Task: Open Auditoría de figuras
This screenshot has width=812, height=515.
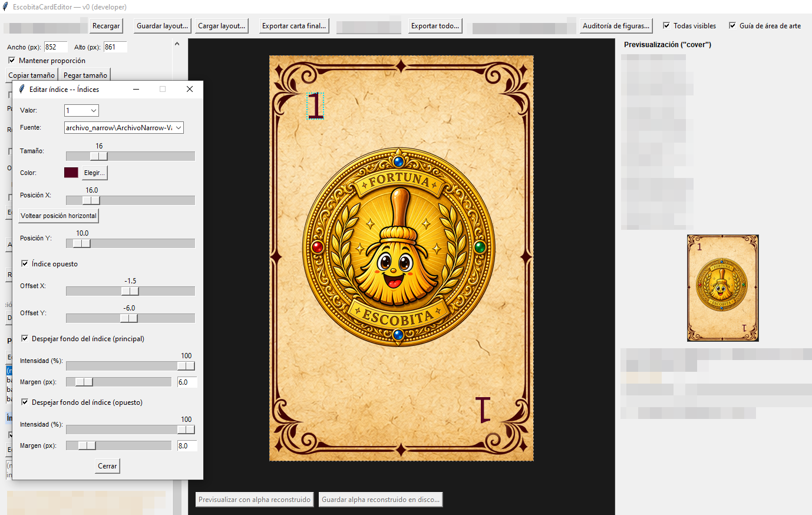Action: coord(616,26)
